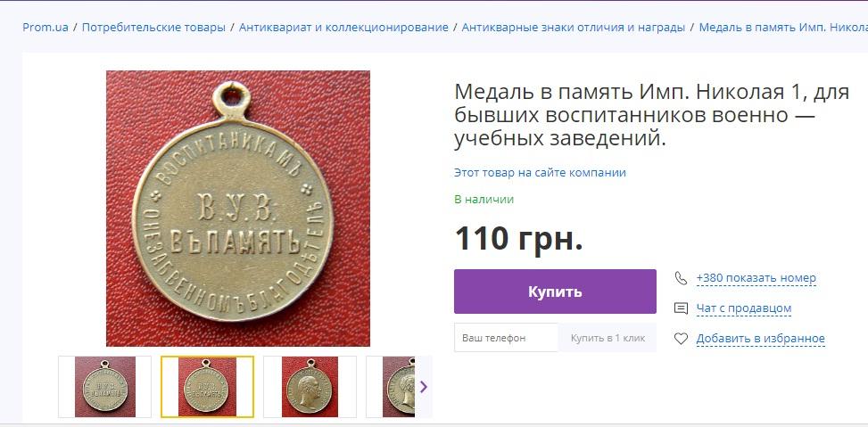The width and height of the screenshot is (868, 427).
Task: Select the first medal thumbnail
Action: click(104, 387)
